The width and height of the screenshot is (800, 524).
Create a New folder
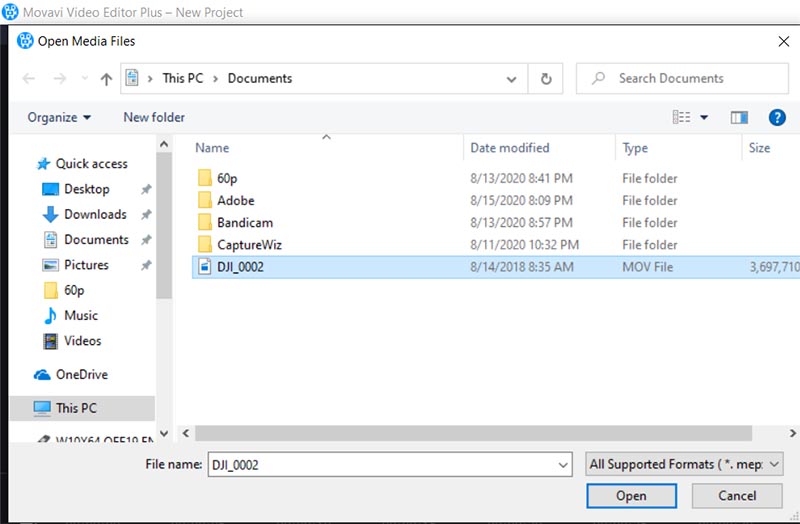pos(154,117)
